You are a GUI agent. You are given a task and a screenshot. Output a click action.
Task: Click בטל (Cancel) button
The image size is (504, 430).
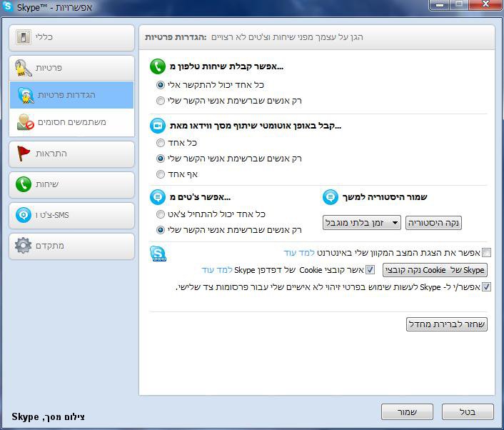click(x=468, y=412)
